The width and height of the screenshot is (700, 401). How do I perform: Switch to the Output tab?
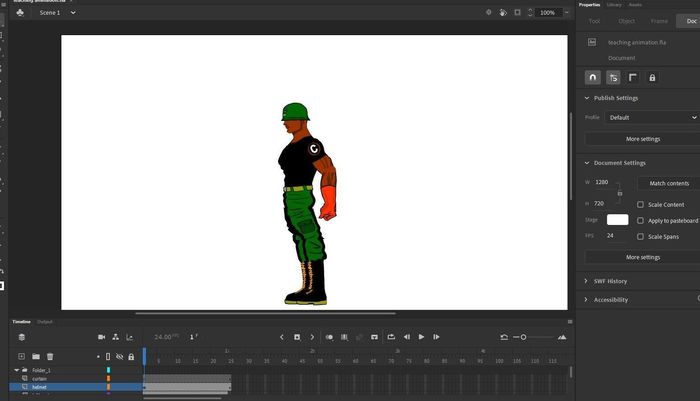[x=45, y=322]
